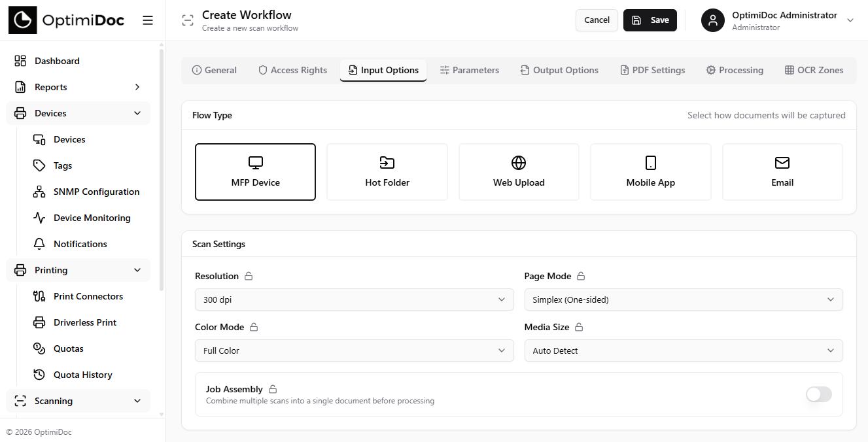Image resolution: width=868 pixels, height=442 pixels.
Task: Select the Email flow type card
Action: coord(782,172)
